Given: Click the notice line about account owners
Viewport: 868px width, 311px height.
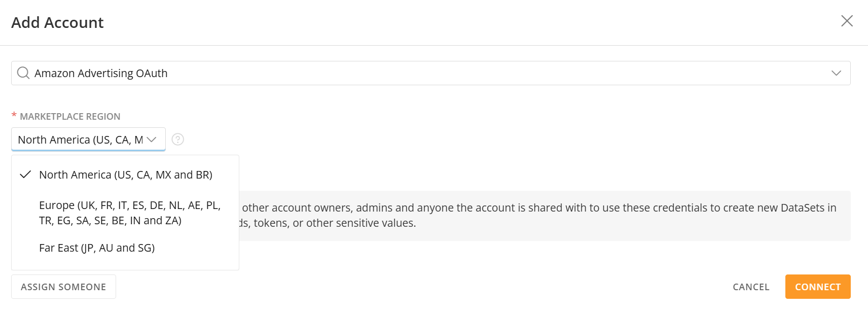Looking at the screenshot, I should 538,208.
